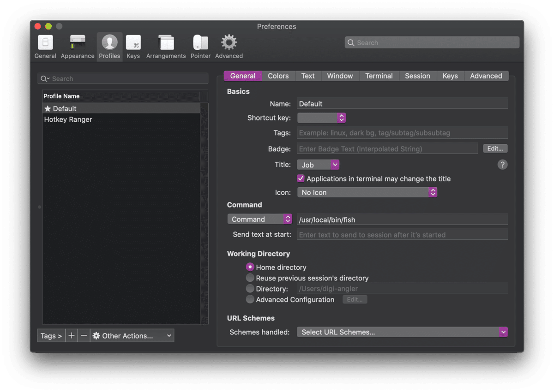Viewport: 554px width, 392px height.
Task: Click the Tags input field
Action: click(403, 133)
